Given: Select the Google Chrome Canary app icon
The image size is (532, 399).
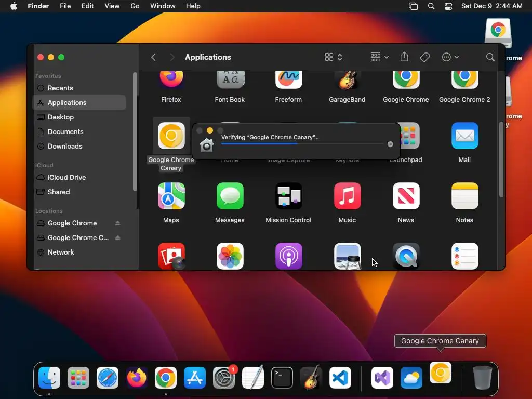Looking at the screenshot, I should click(x=171, y=136).
